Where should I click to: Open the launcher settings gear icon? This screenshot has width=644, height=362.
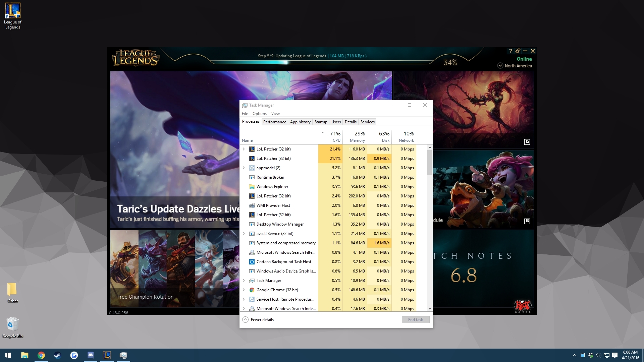[x=518, y=51]
